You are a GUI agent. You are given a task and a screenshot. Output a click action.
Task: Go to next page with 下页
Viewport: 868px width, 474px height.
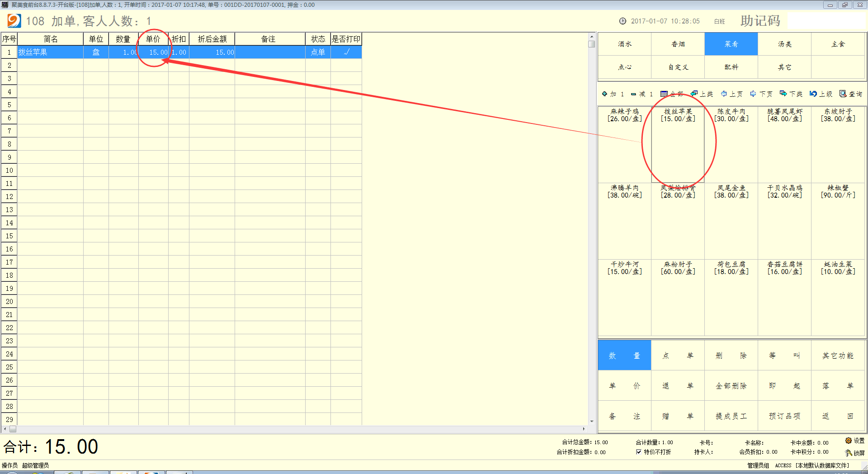point(753,94)
